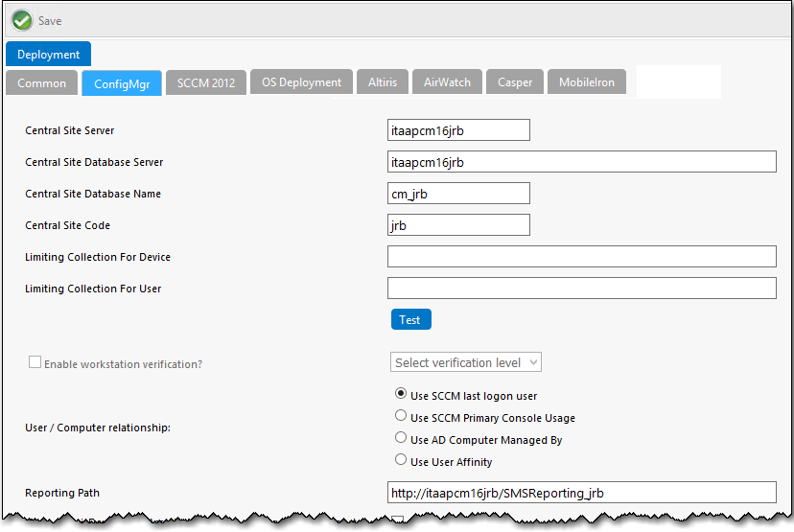
Task: Select Use AD Computer Managed By
Action: 401,437
